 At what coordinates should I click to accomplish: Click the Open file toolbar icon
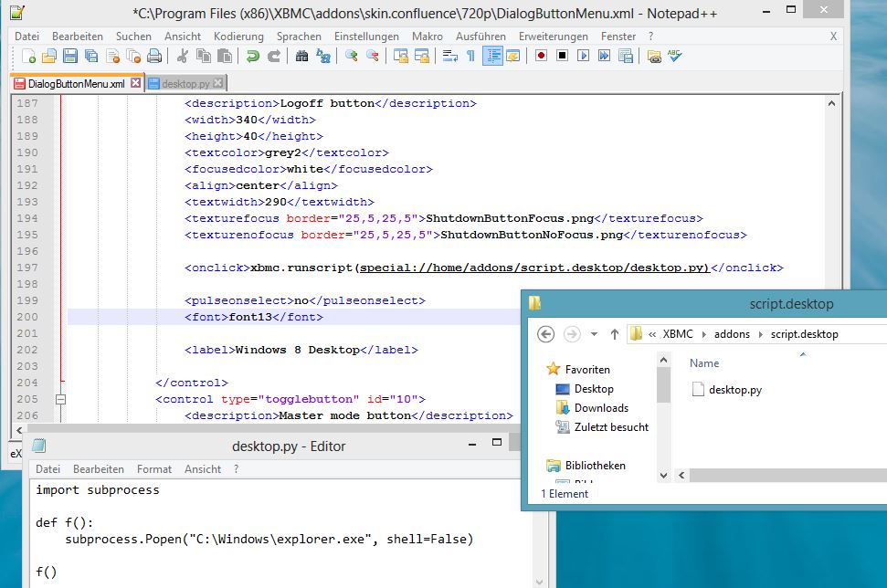[49, 56]
